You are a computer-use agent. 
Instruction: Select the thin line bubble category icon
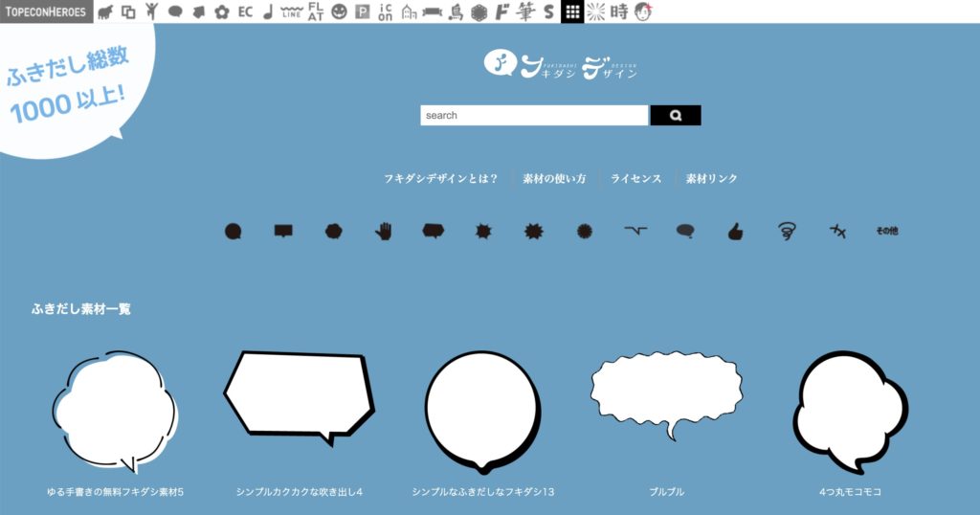coord(635,232)
